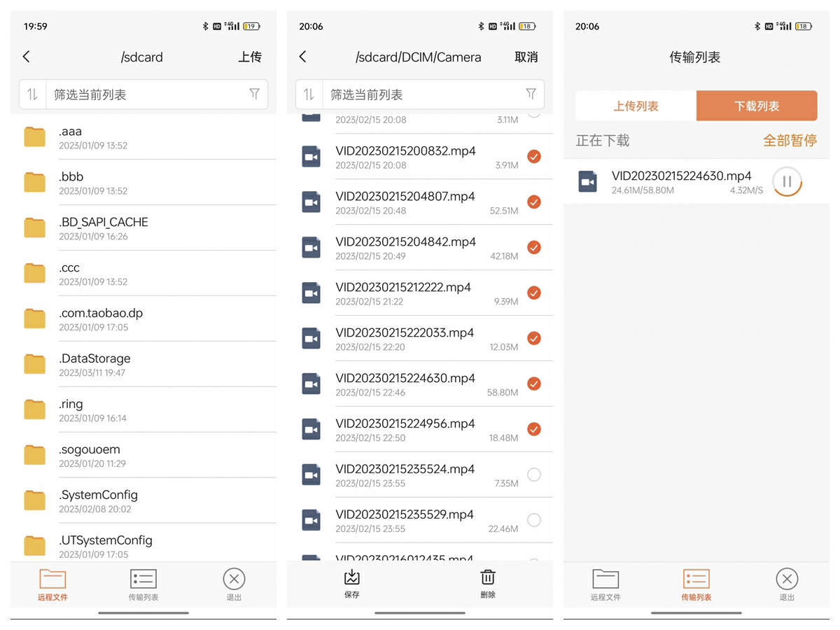The height and width of the screenshot is (630, 840).
Task: Click the 52.51M file size
Action: pyautogui.click(x=504, y=211)
